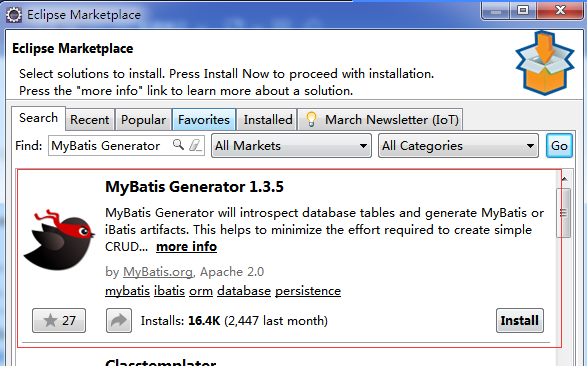The image size is (587, 366).
Task: Click the database tag link
Action: [244, 291]
